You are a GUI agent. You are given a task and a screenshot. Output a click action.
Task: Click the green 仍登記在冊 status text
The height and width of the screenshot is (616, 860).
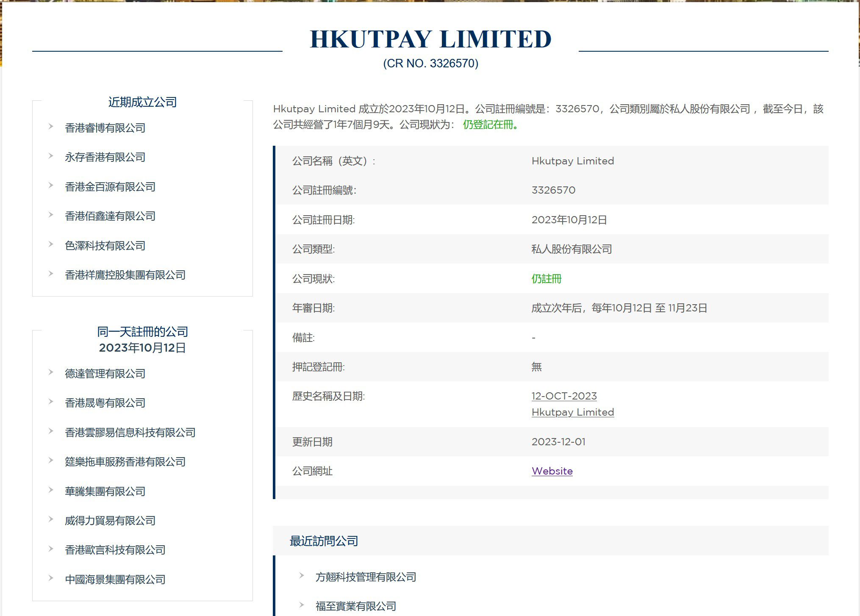pyautogui.click(x=490, y=125)
